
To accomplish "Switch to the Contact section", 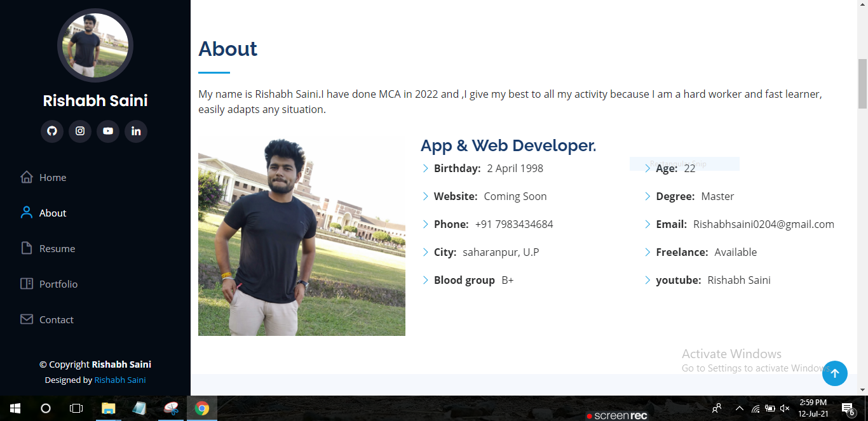I will [56, 319].
